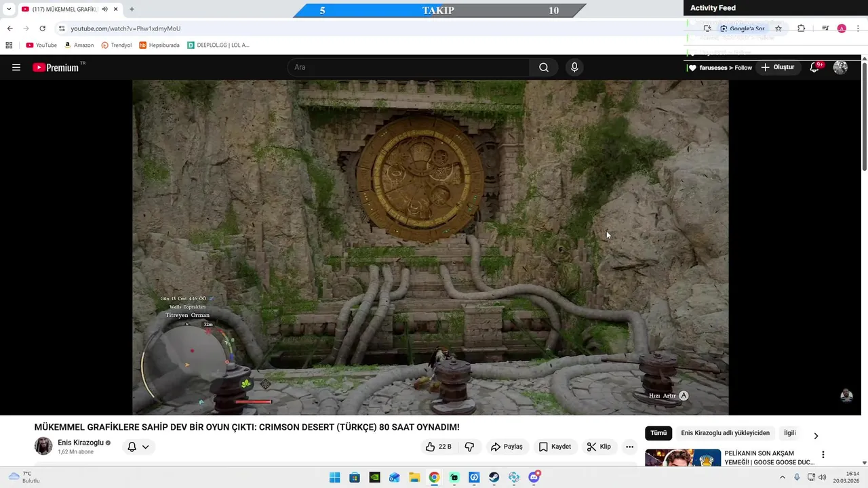
Task: Open File Explorer from taskbar
Action: [x=414, y=478]
